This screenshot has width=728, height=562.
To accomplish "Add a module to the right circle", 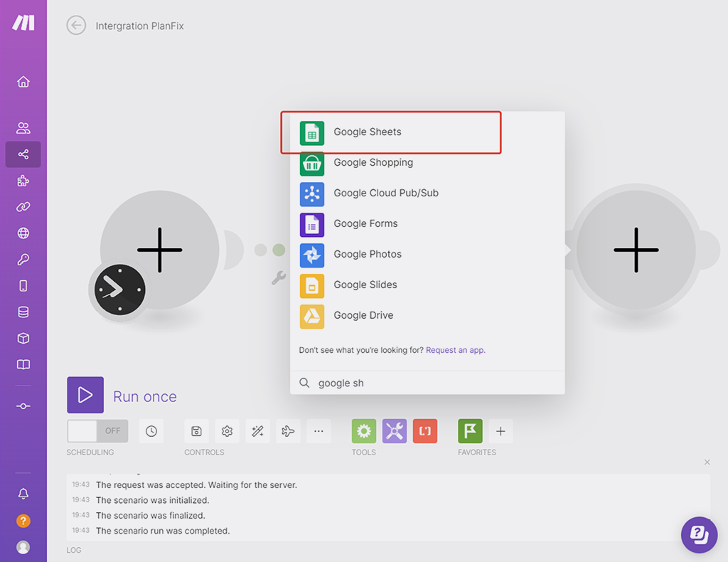I will 636,250.
